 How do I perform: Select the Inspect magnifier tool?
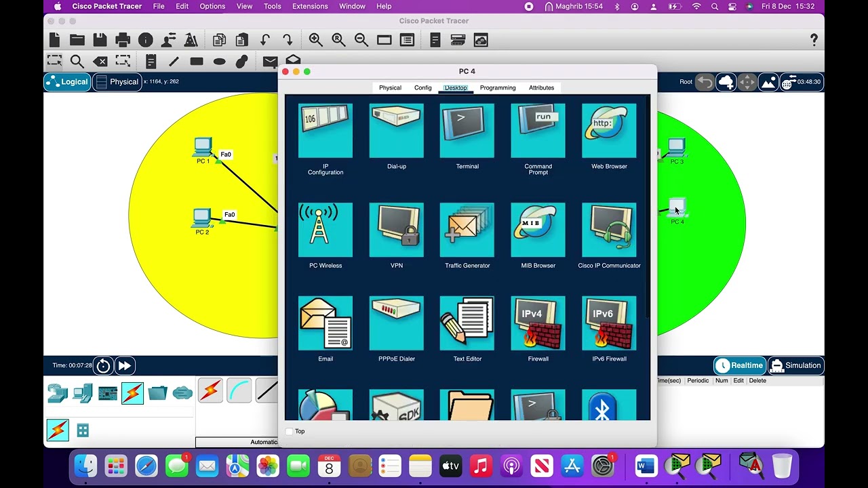pos(77,62)
